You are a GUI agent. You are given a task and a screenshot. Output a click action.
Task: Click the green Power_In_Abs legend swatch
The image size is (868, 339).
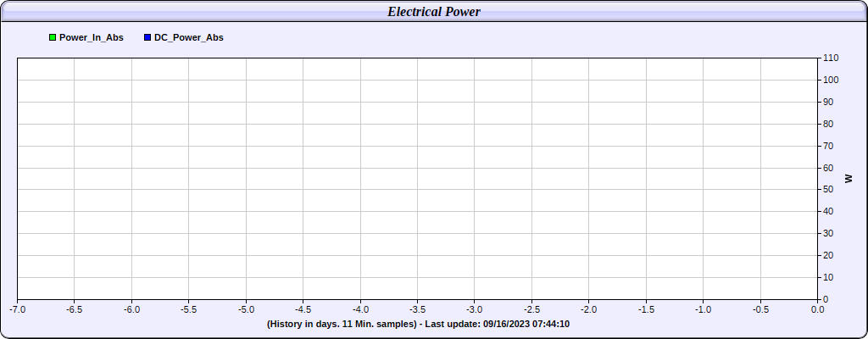[x=53, y=37]
